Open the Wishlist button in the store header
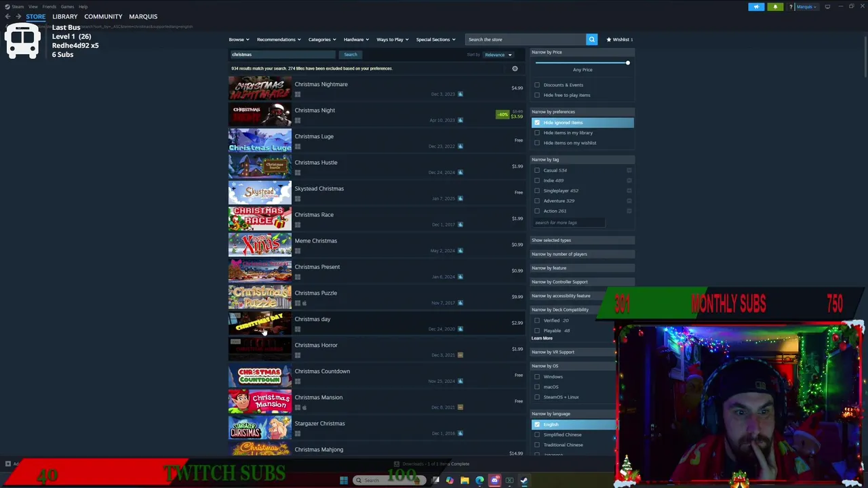Screen dimensions: 868x488 click(620, 39)
